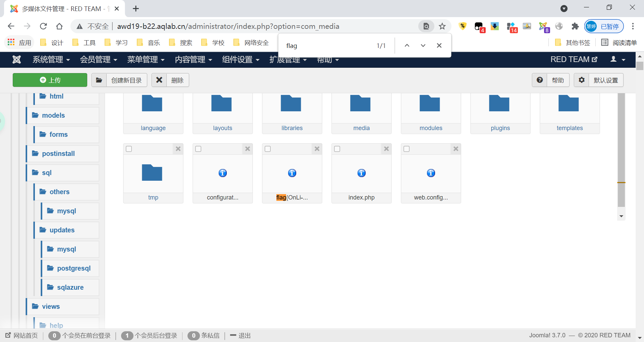This screenshot has height=342, width=644.
Task: Open the templates folder icon
Action: point(569,103)
